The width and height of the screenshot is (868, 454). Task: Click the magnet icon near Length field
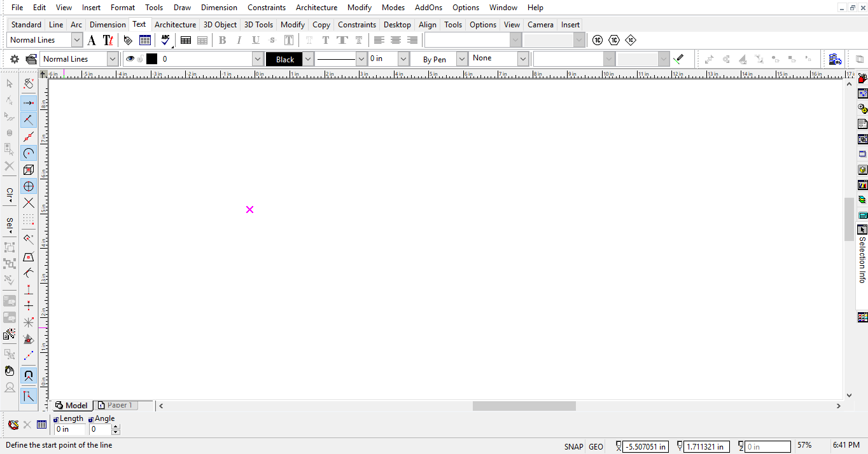(13, 425)
